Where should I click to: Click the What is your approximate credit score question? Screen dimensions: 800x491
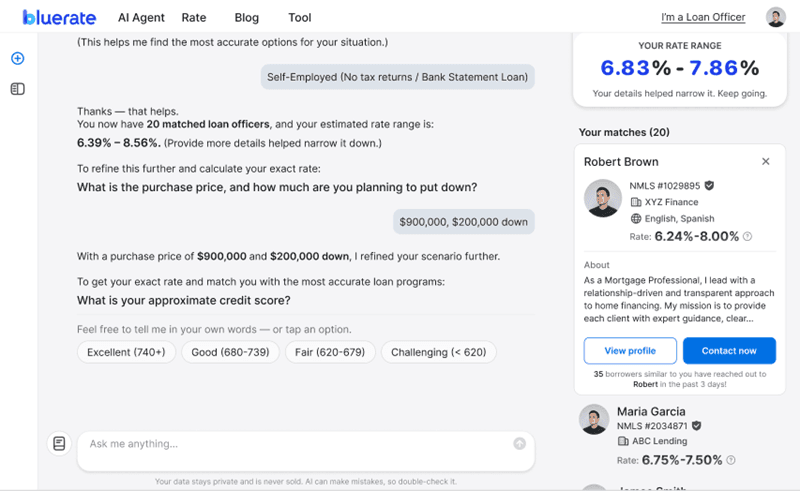click(184, 300)
